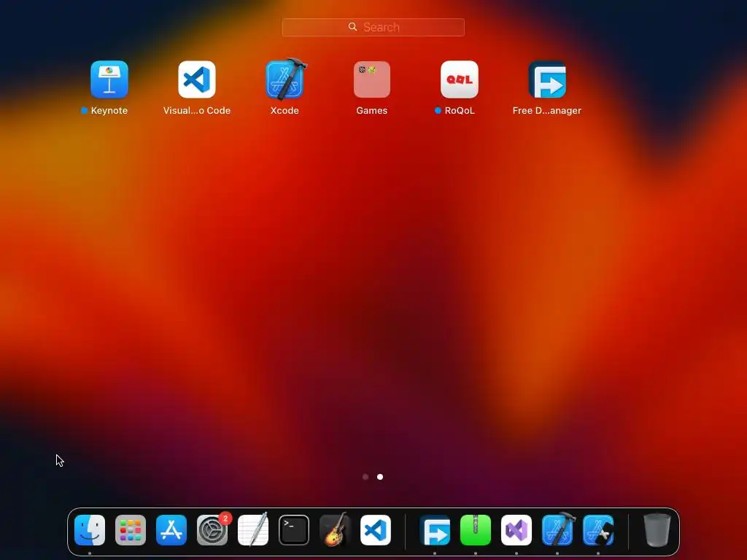Open Free Download Manager from Launchpad grid

point(547,79)
